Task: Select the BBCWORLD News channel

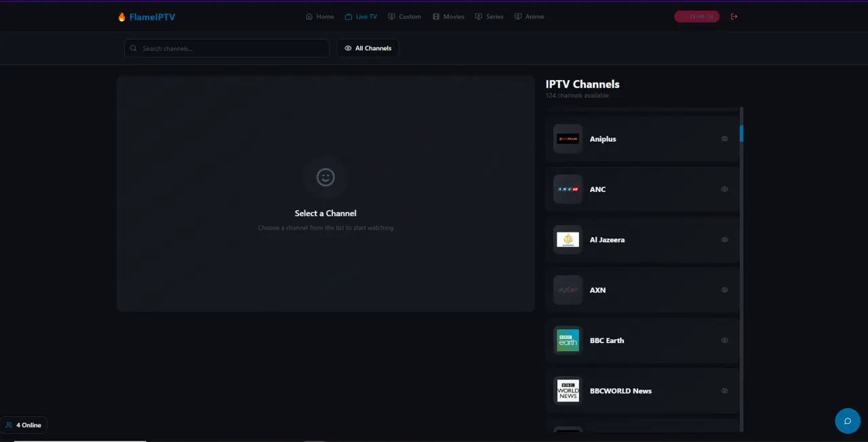Action: click(642, 390)
